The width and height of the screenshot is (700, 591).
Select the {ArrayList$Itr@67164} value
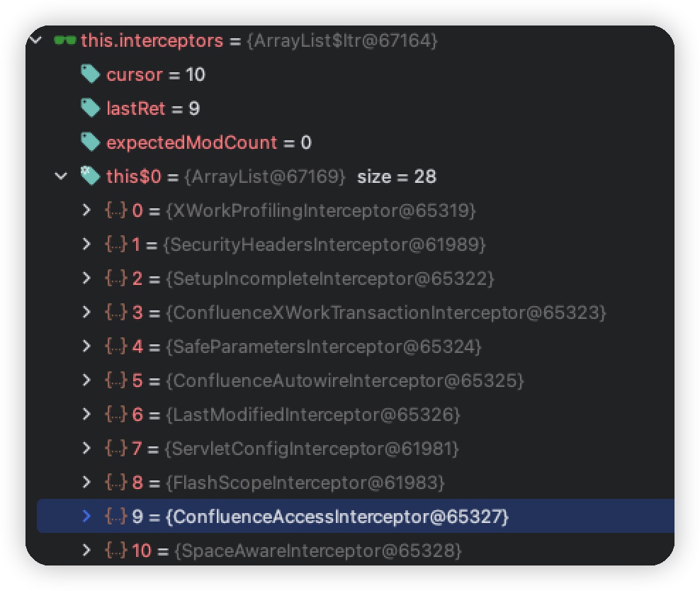[x=342, y=40]
